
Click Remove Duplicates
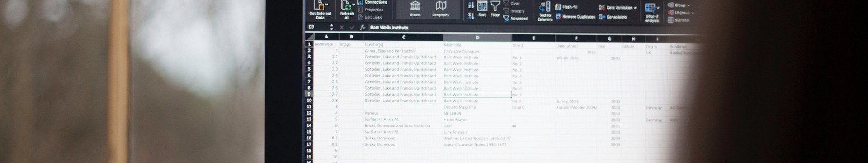576,17
